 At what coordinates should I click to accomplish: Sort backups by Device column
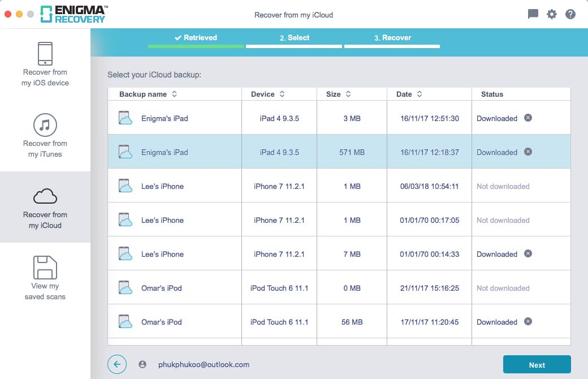(282, 94)
